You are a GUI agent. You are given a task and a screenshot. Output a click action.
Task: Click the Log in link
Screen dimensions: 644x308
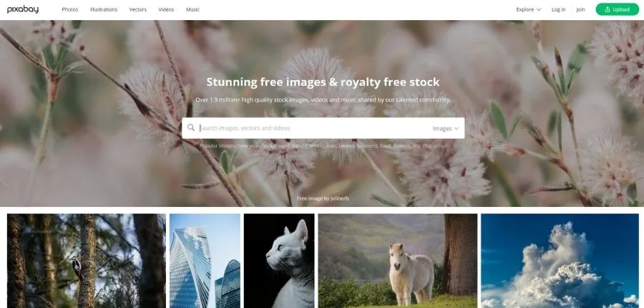[558, 9]
